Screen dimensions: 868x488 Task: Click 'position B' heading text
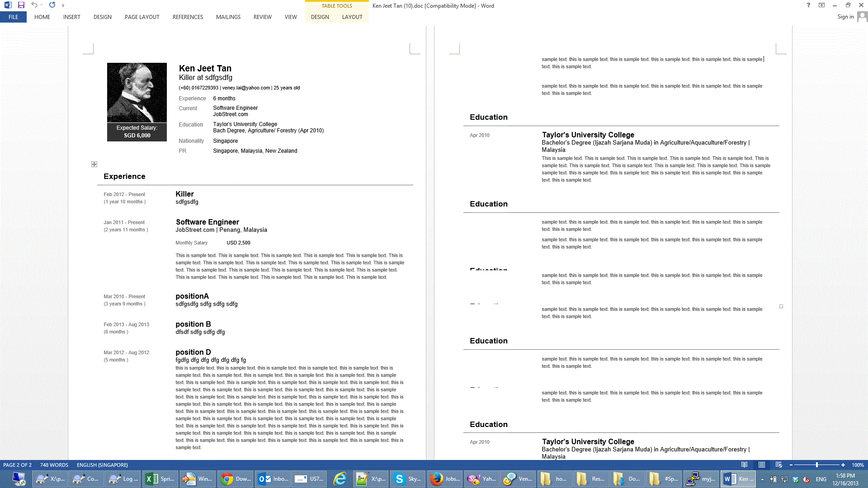pyautogui.click(x=193, y=324)
